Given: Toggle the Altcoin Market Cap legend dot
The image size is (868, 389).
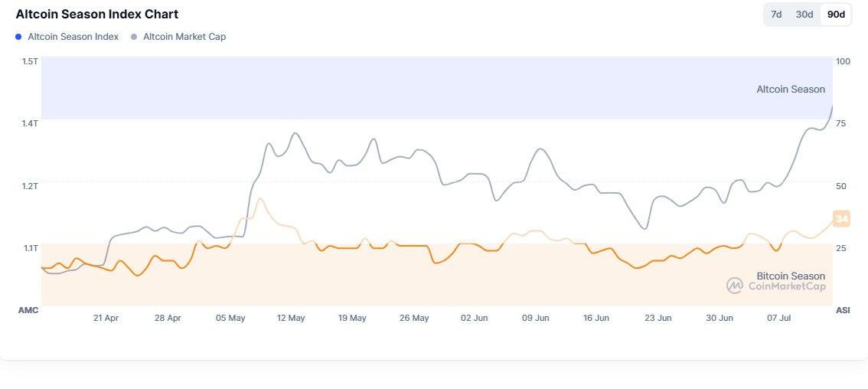Looking at the screenshot, I should coord(134,37).
